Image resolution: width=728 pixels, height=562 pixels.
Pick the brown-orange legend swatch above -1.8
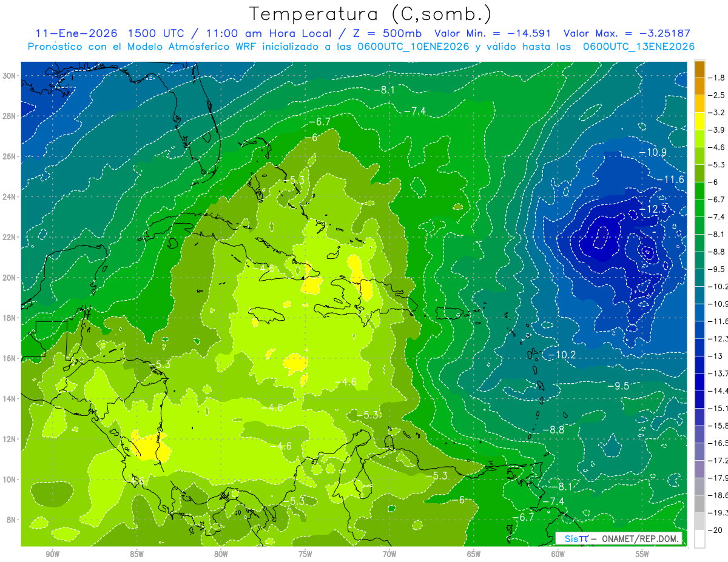[x=699, y=69]
